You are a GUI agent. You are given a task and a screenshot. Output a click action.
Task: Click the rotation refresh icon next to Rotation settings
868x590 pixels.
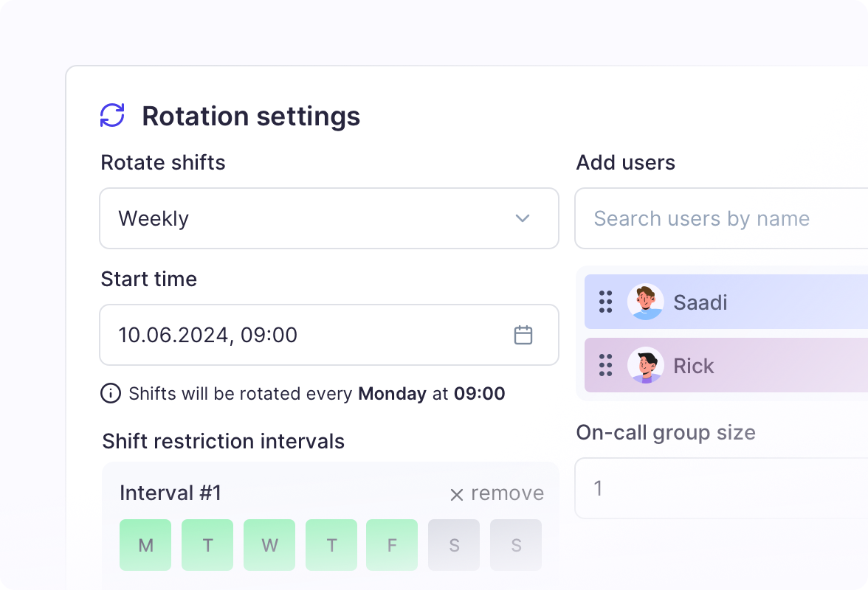point(111,115)
